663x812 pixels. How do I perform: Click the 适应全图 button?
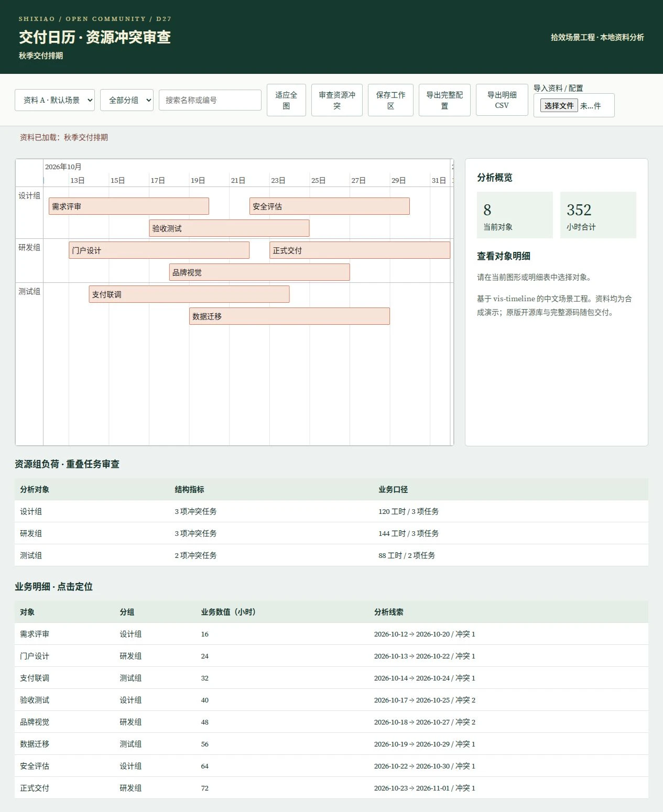(286, 100)
